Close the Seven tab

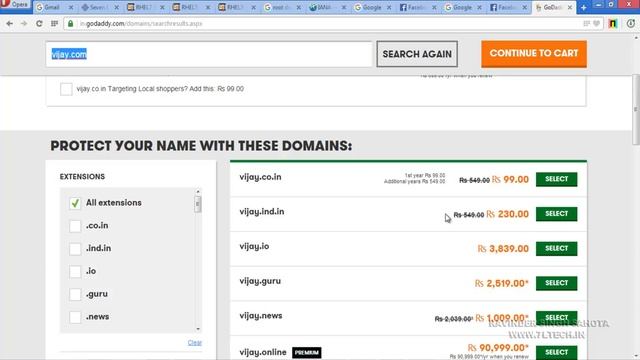pos(116,7)
